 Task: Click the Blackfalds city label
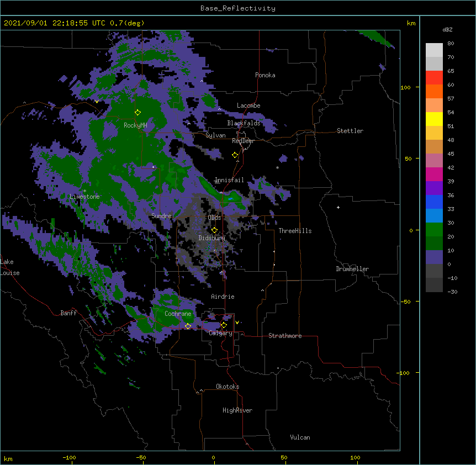click(244, 123)
